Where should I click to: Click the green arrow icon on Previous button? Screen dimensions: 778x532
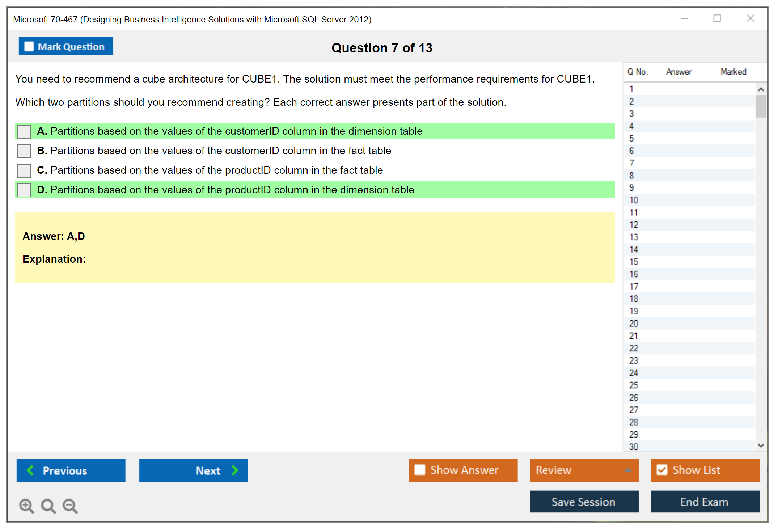(x=31, y=470)
